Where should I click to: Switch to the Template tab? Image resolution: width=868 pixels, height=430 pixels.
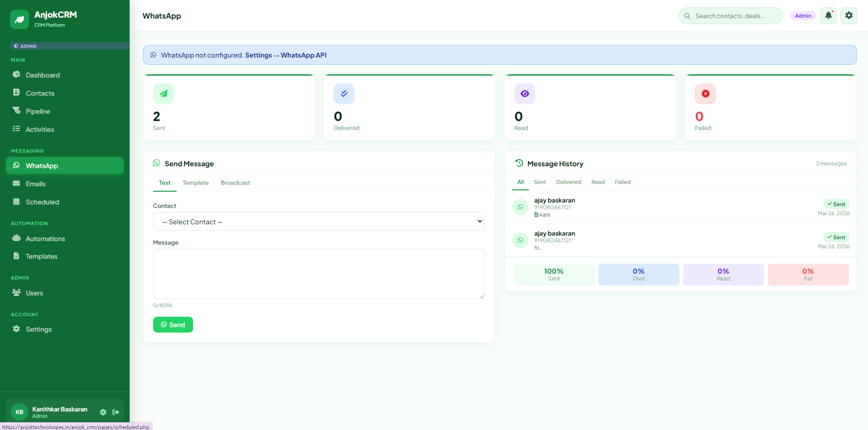[195, 183]
